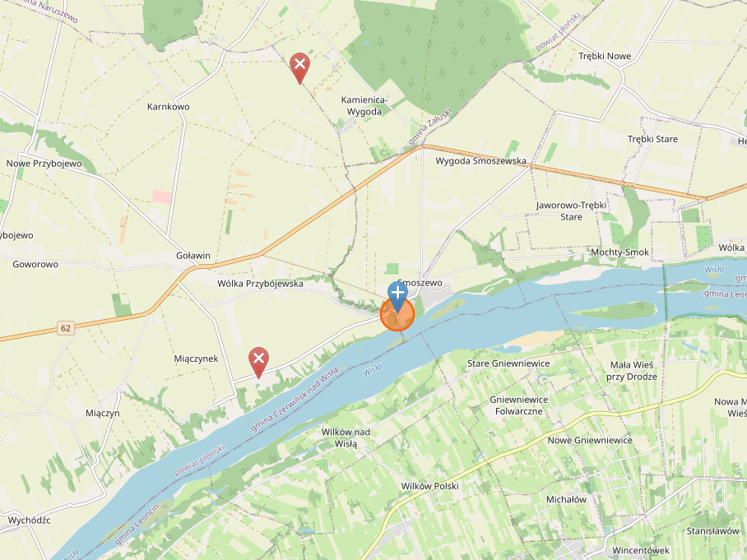This screenshot has height=560, width=747.
Task: Click the Jaworowo-Trębki Stare label
Action: 571,211
